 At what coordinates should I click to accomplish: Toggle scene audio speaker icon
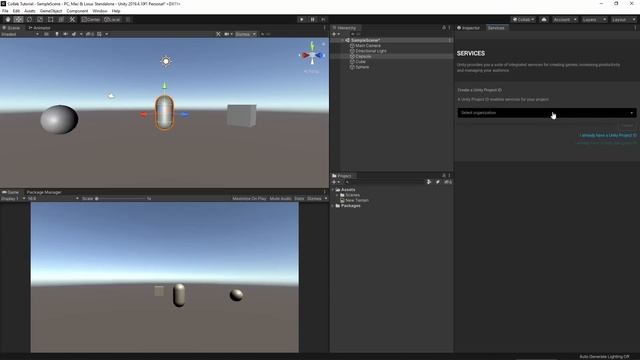pos(65,34)
